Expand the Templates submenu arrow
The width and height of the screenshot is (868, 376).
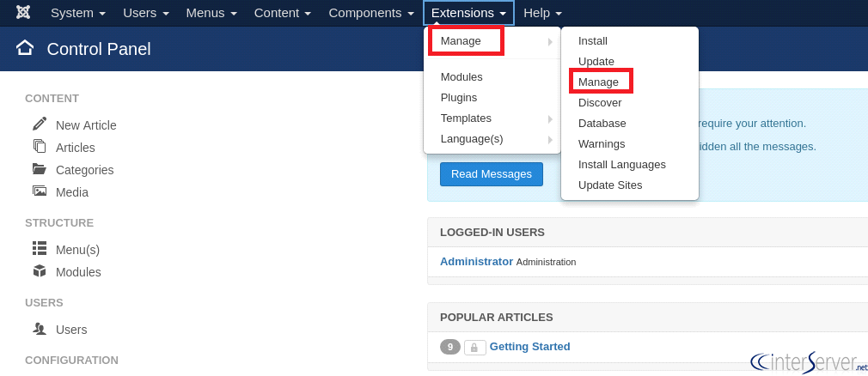[x=550, y=118]
